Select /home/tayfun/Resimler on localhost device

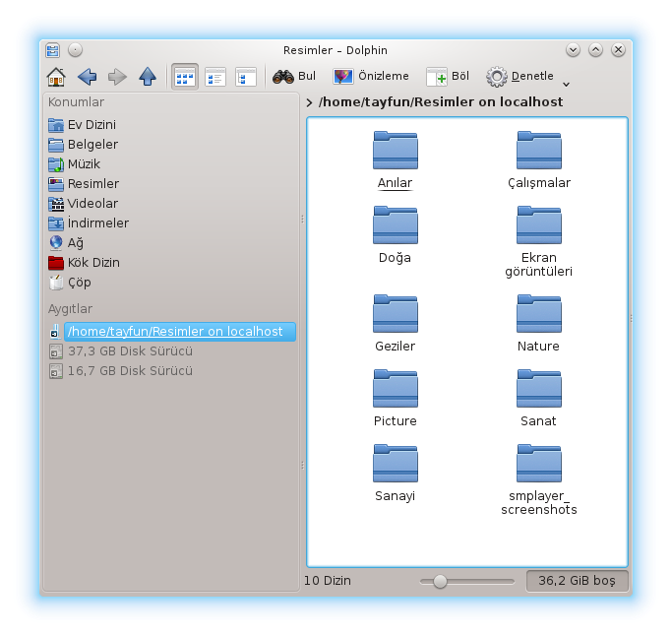click(x=171, y=332)
